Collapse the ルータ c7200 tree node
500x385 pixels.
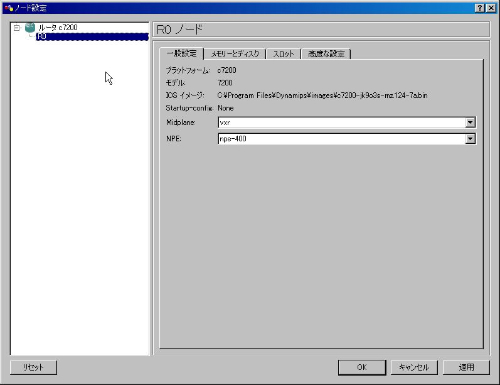17,28
